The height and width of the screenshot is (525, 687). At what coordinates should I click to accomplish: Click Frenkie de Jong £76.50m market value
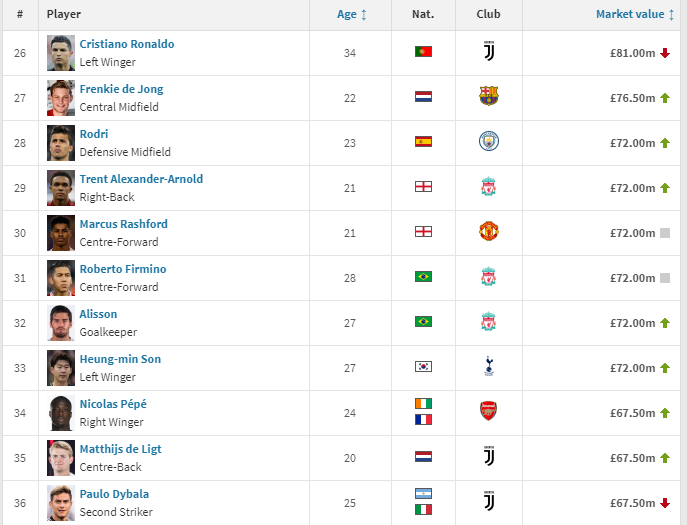click(632, 98)
